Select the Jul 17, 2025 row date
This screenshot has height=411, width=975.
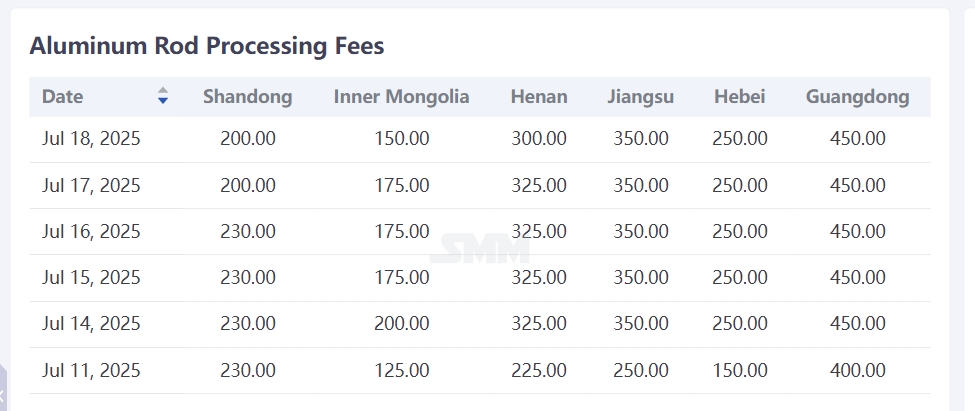coord(91,185)
